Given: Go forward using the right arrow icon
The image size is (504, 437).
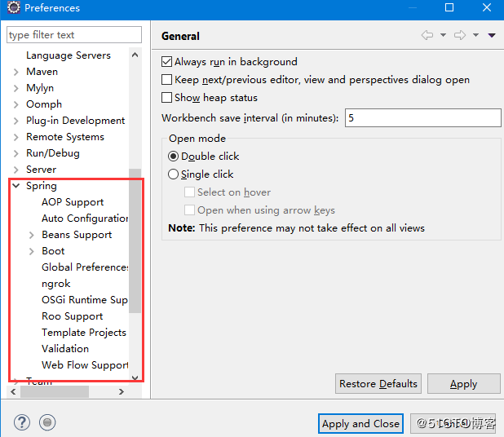Looking at the screenshot, I should [x=460, y=35].
